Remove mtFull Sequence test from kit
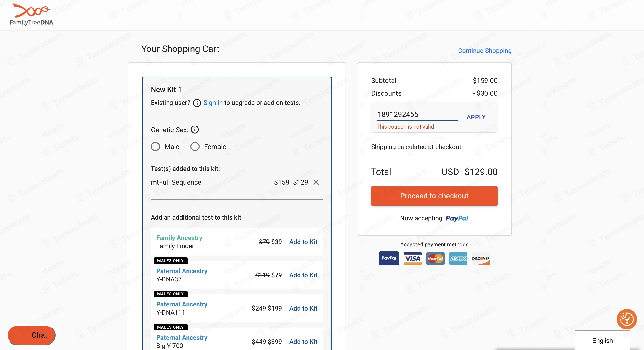Screen dimensions: 644x350 pos(316,182)
